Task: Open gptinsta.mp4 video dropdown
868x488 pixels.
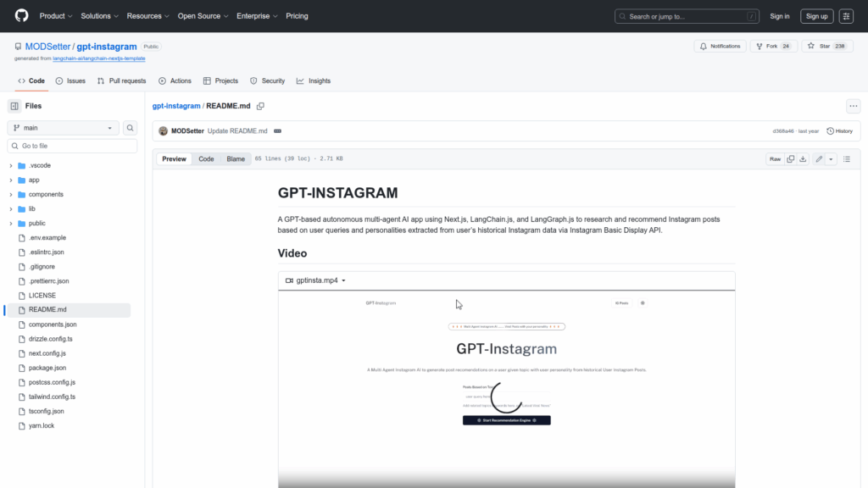Action: (315, 280)
